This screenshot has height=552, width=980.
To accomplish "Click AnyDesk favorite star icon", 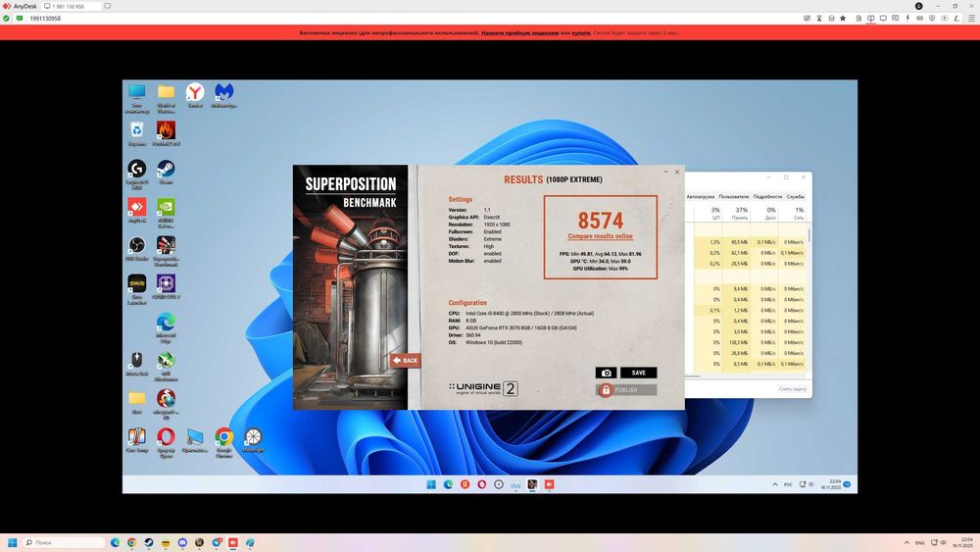I will pos(843,18).
